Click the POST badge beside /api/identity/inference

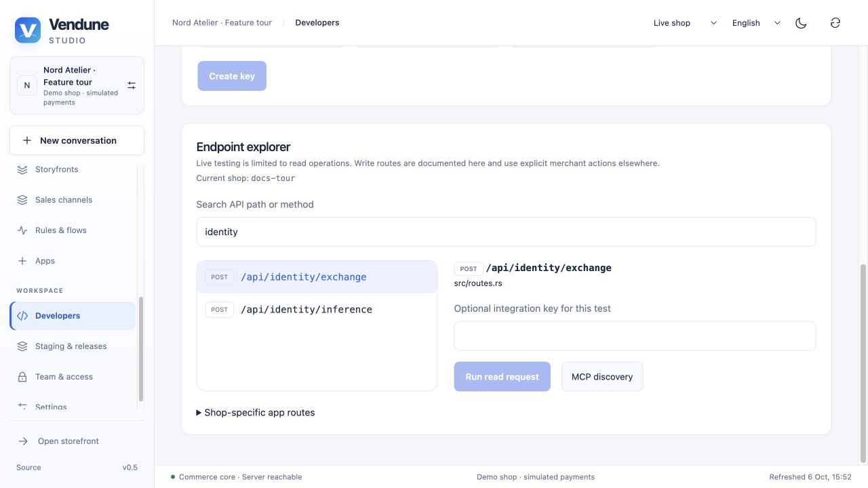[219, 310]
